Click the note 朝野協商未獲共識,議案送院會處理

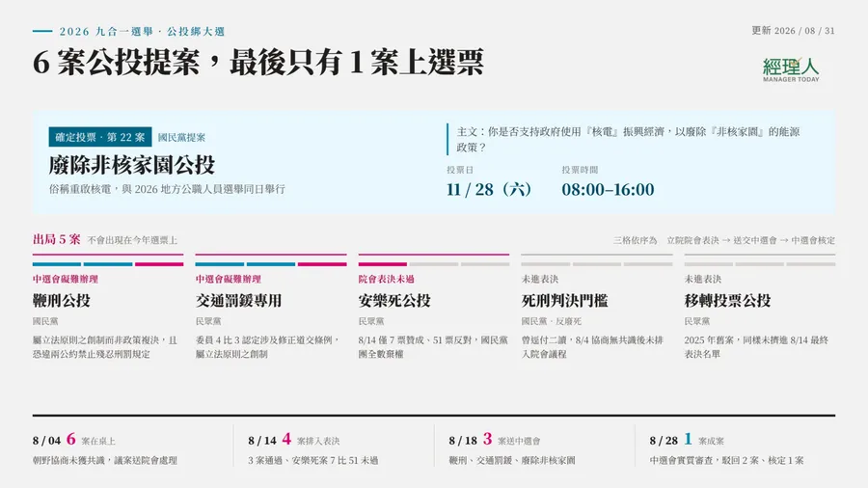(105, 460)
